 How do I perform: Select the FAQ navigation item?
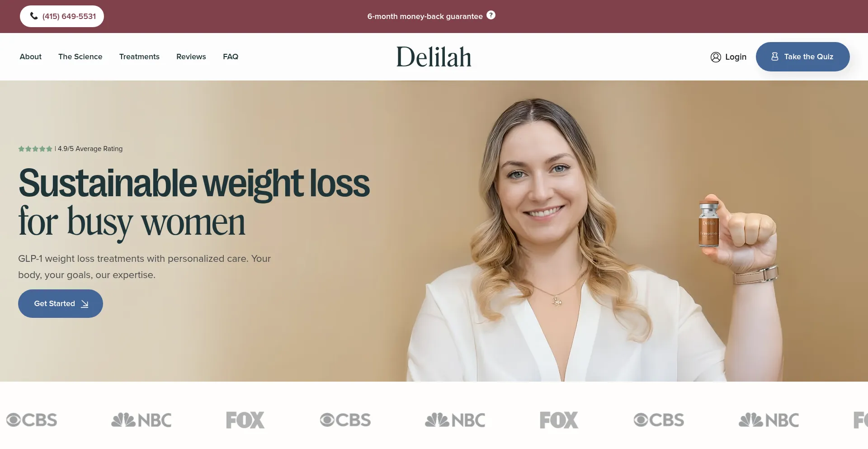(231, 57)
